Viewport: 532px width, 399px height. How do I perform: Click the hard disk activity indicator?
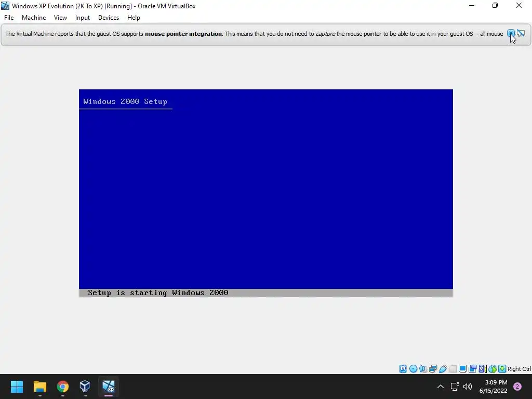[x=403, y=368]
